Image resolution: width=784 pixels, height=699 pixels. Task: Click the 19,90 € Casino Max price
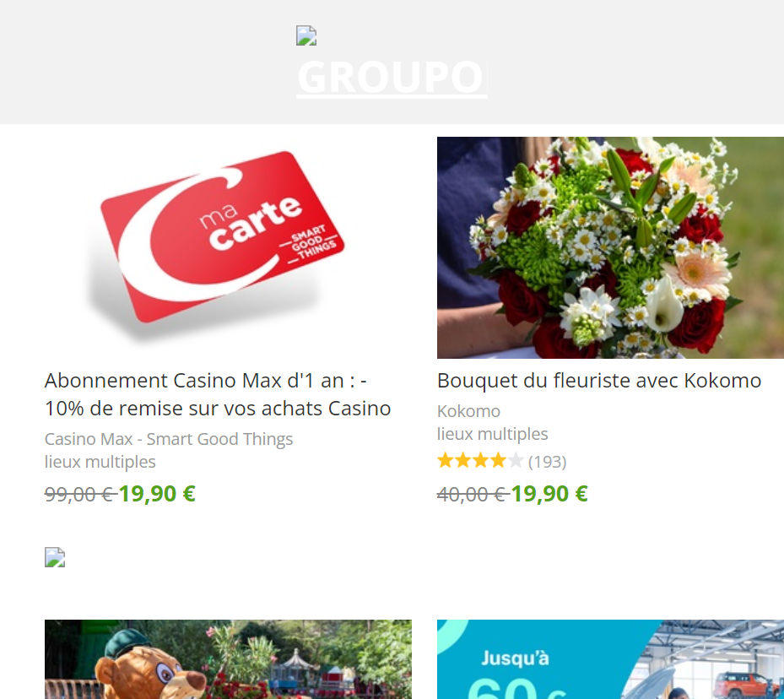(x=157, y=494)
